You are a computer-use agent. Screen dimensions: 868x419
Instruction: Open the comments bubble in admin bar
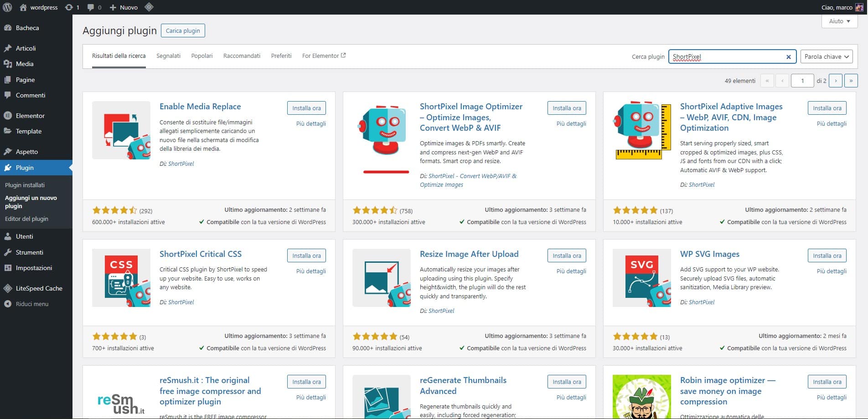pos(94,7)
